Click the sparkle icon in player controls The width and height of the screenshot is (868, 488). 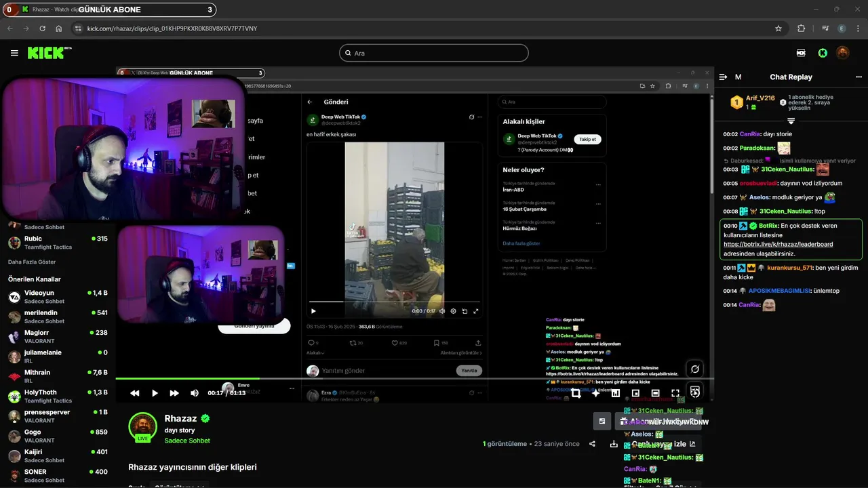coord(595,393)
